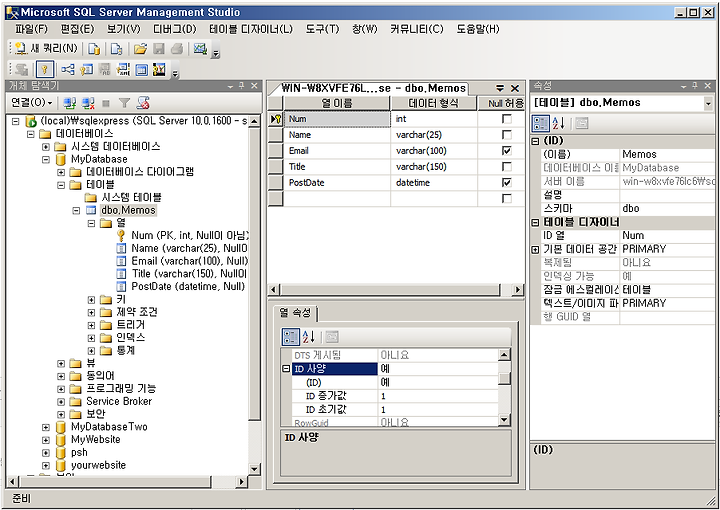The height and width of the screenshot is (510, 720).
Task: Select the 열 속성 tab
Action: click(295, 313)
